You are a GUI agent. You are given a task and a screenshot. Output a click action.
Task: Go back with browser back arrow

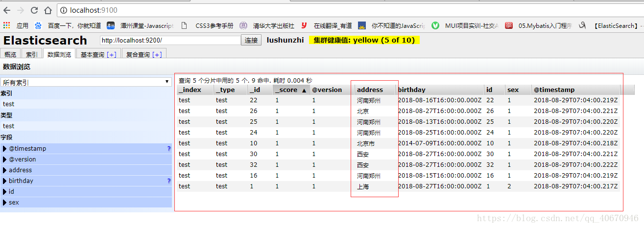(x=8, y=10)
